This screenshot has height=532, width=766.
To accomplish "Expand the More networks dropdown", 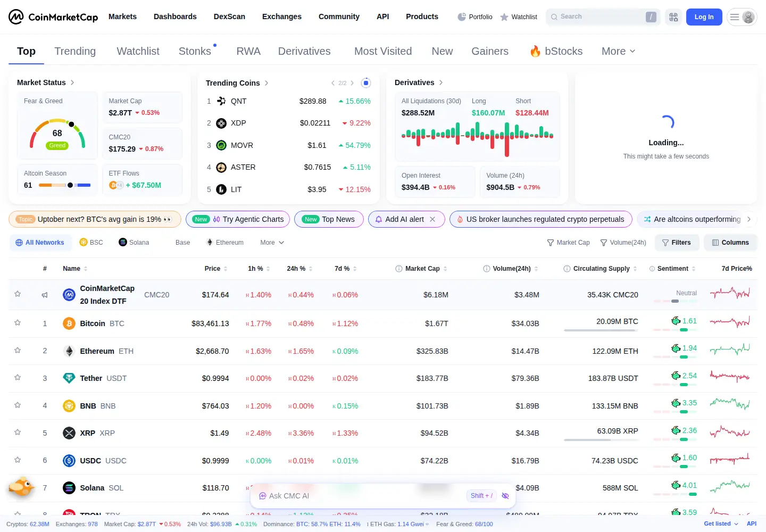I will (272, 243).
